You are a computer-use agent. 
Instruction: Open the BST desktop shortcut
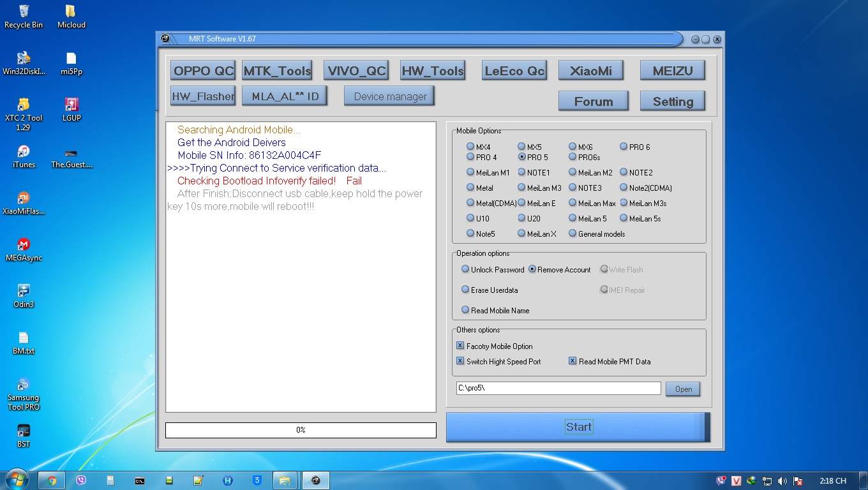(x=24, y=436)
